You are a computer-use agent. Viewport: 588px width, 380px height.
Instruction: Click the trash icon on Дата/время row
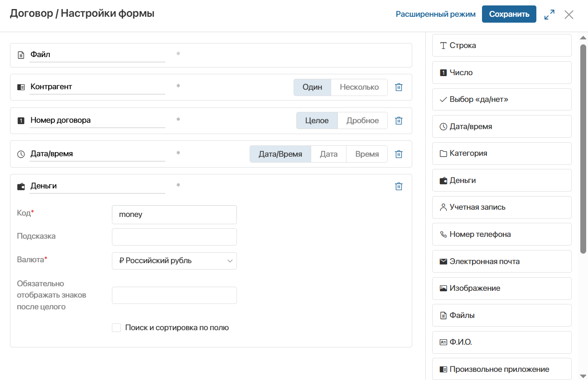coord(399,154)
